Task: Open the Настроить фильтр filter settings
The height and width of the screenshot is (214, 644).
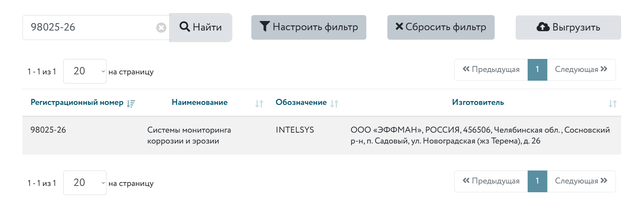Action: click(x=309, y=27)
